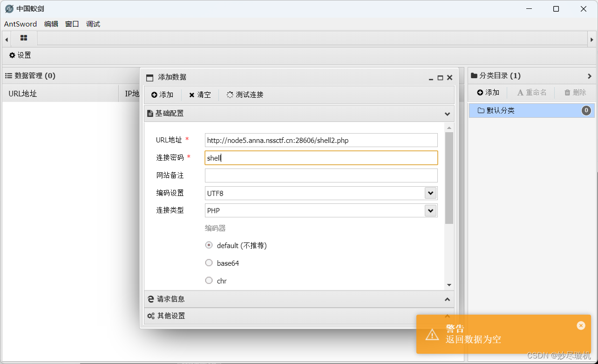Click the 清空 clear button
This screenshot has height=364, width=598.
click(x=200, y=95)
